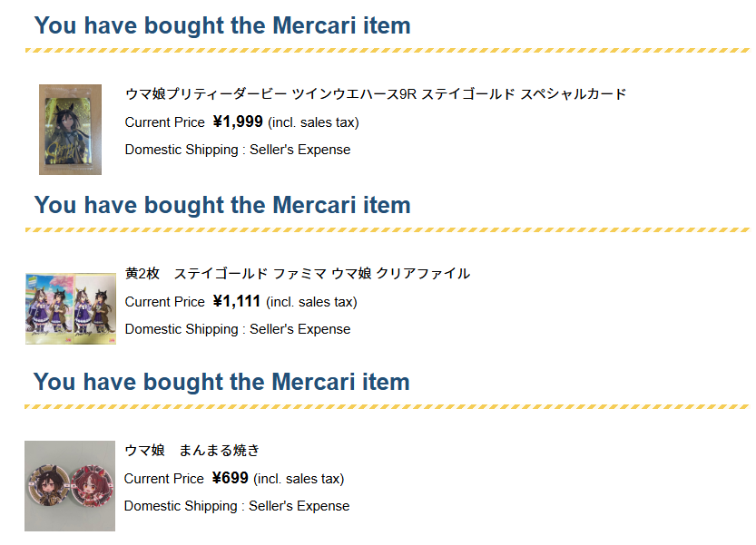Viewport: 756px width, 545px height.
Task: Click the yellow striped divider under the first heading
Action: coord(387,51)
